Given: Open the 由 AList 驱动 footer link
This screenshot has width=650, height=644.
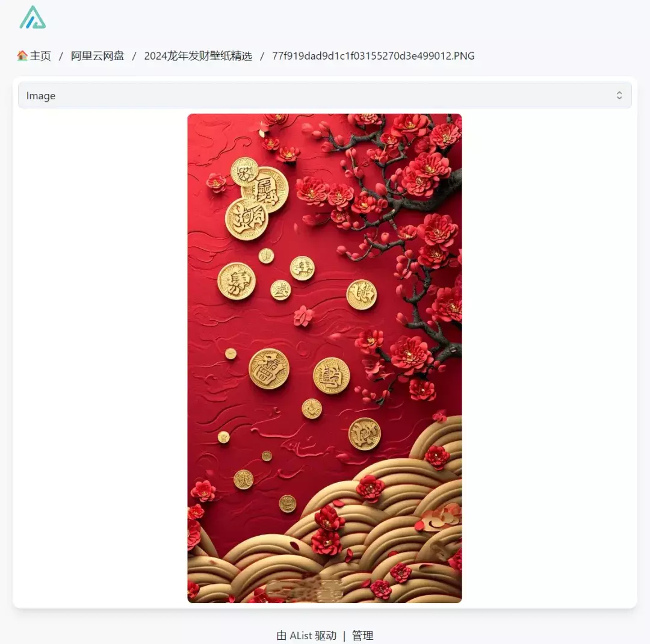Looking at the screenshot, I should click(306, 636).
